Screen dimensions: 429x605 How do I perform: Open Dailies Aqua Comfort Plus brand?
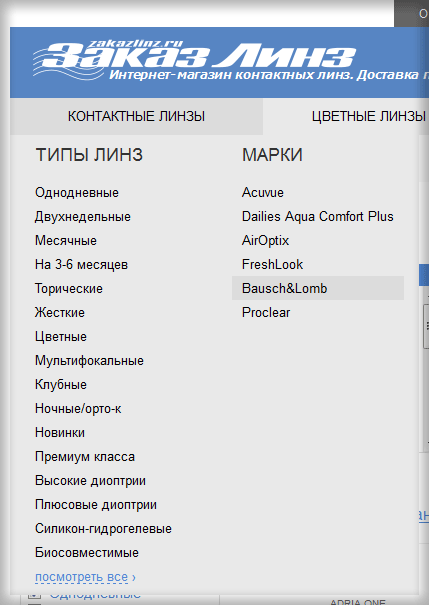tap(318, 216)
